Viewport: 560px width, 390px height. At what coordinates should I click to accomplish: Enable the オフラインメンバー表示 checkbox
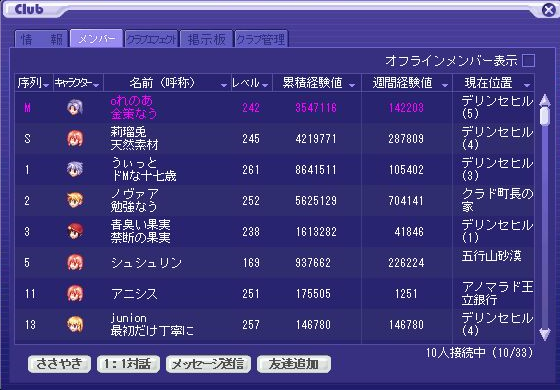point(528,60)
